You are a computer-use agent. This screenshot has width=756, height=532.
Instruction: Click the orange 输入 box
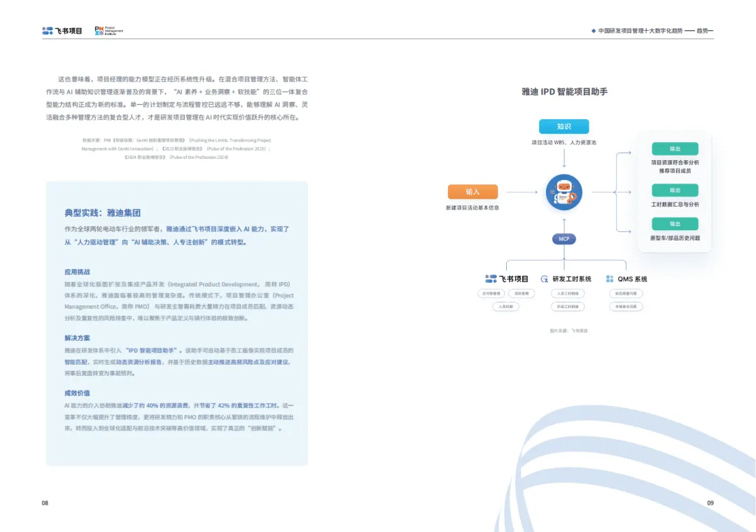coord(472,192)
